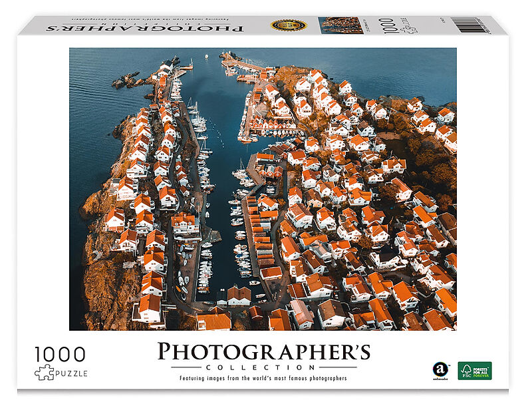Click the Collection subtitle text

263,367
